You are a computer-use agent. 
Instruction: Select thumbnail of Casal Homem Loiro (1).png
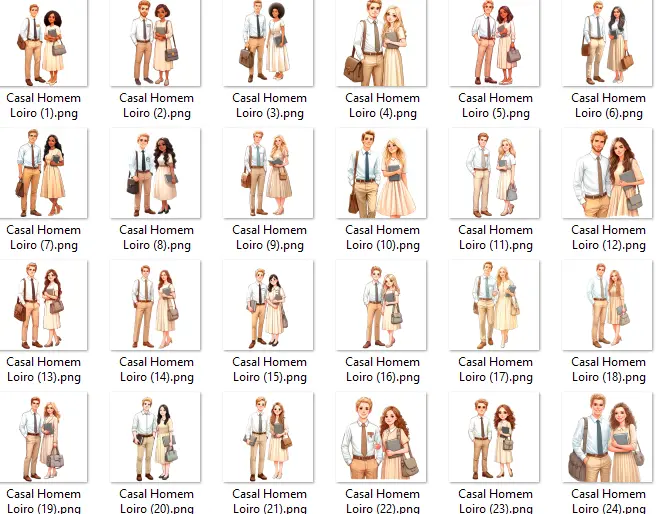pos(43,43)
